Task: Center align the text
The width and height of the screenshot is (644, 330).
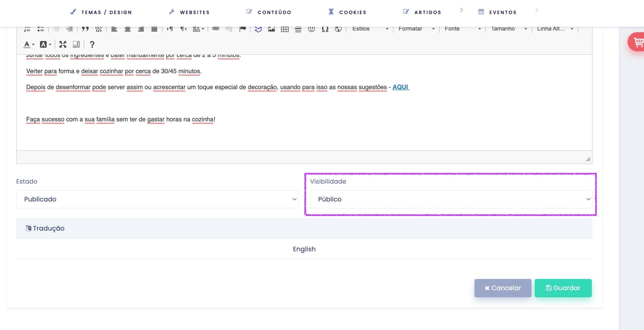Action: tap(128, 29)
